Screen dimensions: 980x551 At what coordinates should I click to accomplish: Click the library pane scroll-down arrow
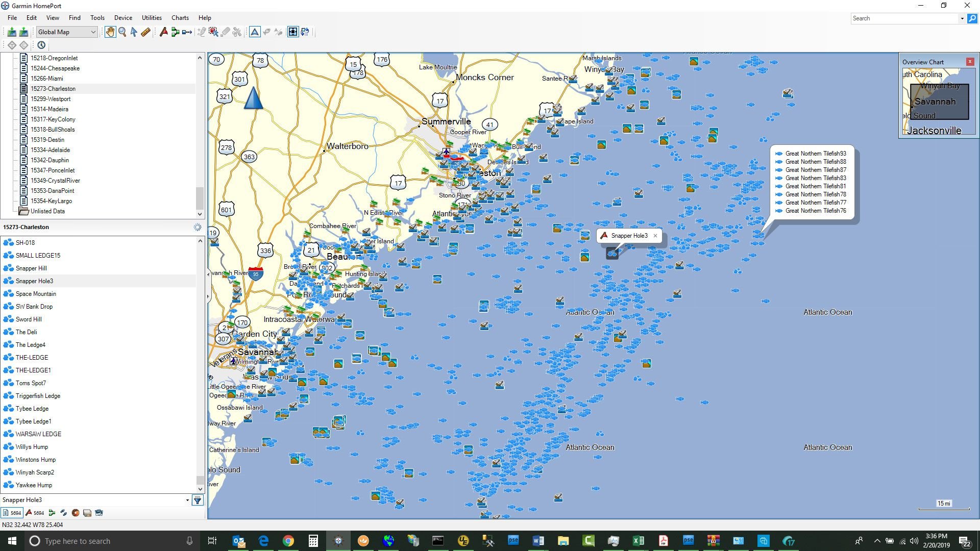click(200, 214)
